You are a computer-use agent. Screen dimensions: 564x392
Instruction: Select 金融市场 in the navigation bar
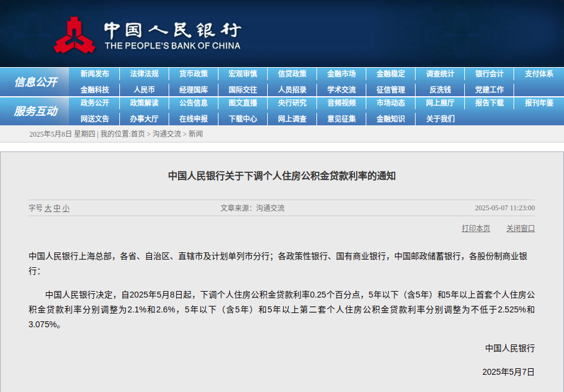pos(341,74)
